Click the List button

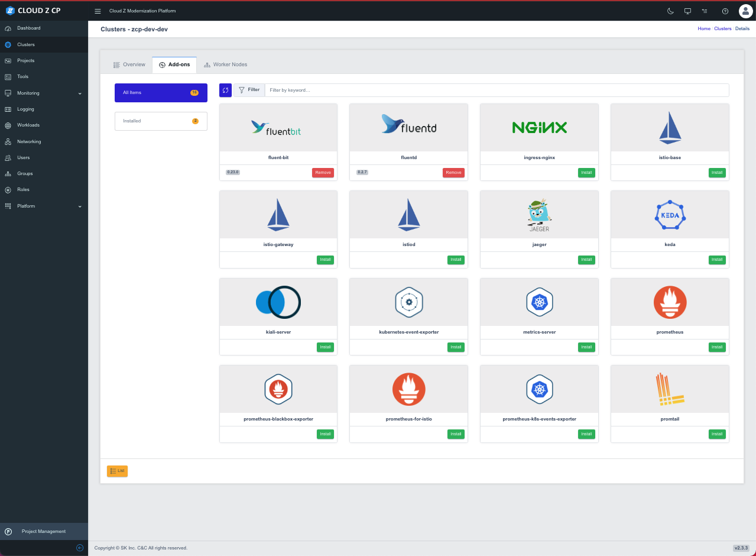pyautogui.click(x=117, y=471)
